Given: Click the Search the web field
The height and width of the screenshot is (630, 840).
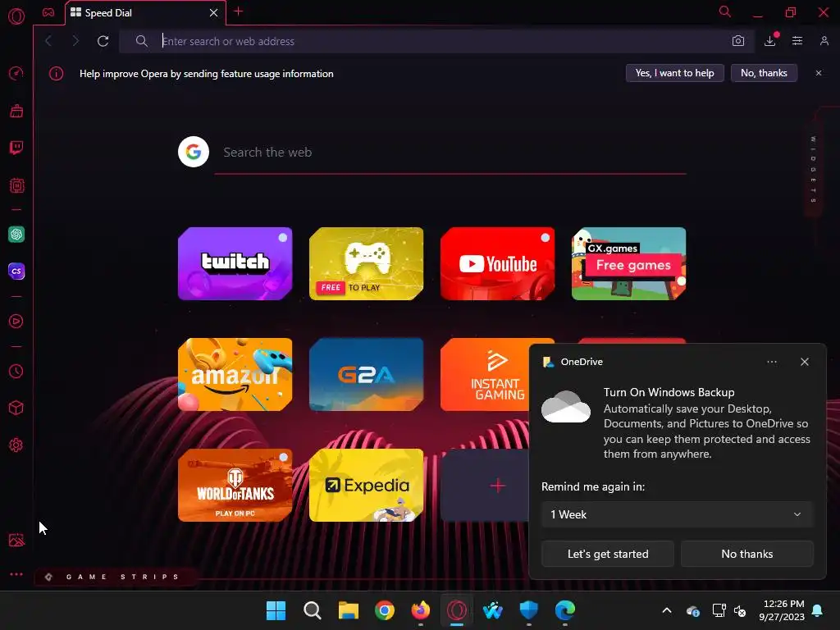Looking at the screenshot, I should (450, 153).
